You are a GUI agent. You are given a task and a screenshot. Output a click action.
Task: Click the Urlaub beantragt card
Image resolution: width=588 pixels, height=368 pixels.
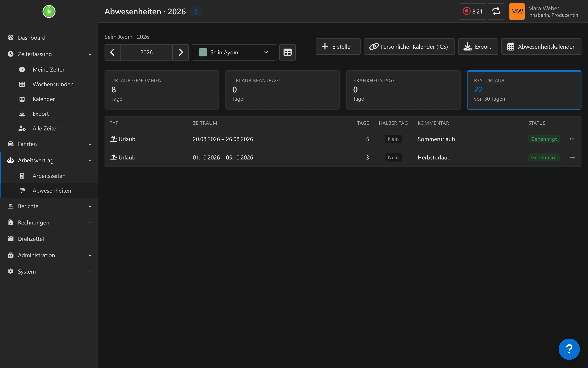click(282, 90)
